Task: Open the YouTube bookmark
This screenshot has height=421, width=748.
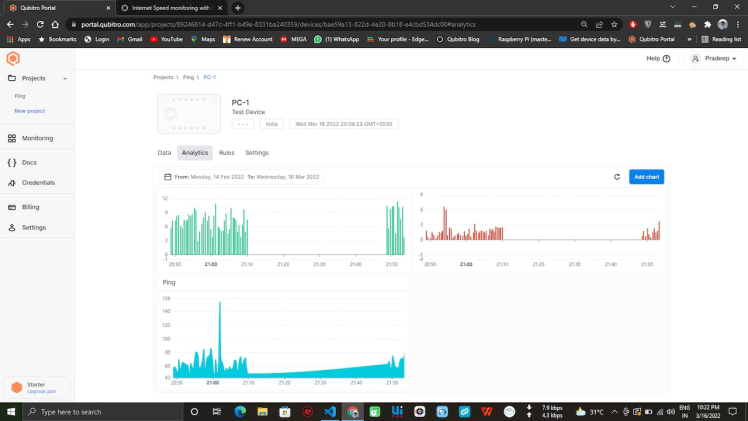Action: click(x=166, y=39)
